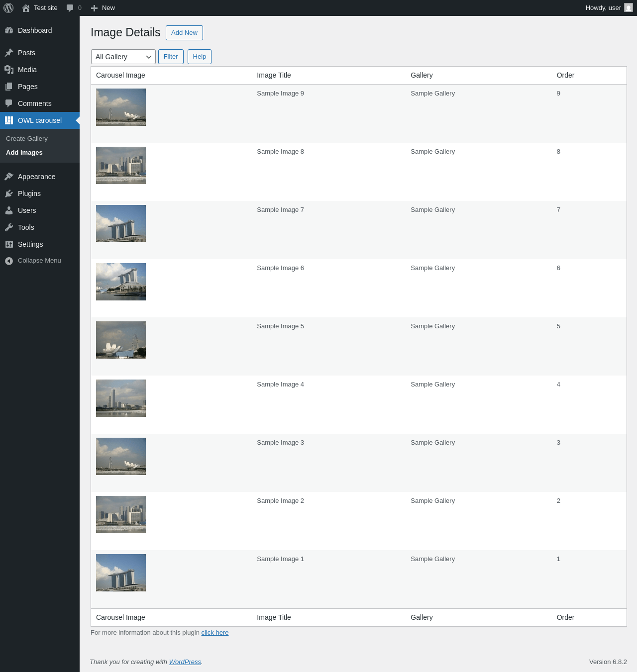The width and height of the screenshot is (637, 672).
Task: Click the plus New icon
Action: [94, 8]
